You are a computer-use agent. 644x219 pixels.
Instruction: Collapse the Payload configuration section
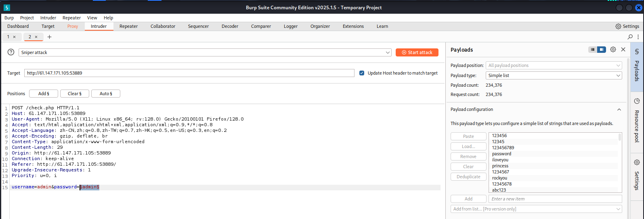coord(619,109)
